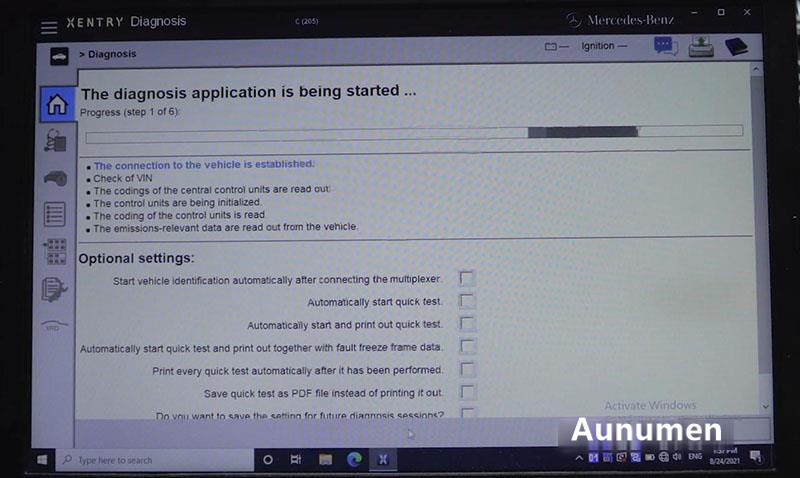Open the Windows notification center icon
The height and width of the screenshot is (478, 800).
[x=756, y=457]
